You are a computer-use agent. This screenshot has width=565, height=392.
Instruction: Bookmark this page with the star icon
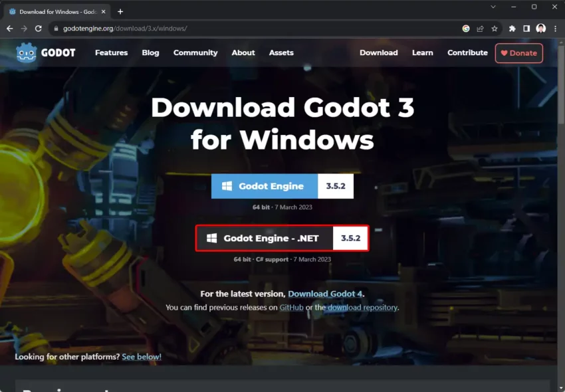pos(495,29)
